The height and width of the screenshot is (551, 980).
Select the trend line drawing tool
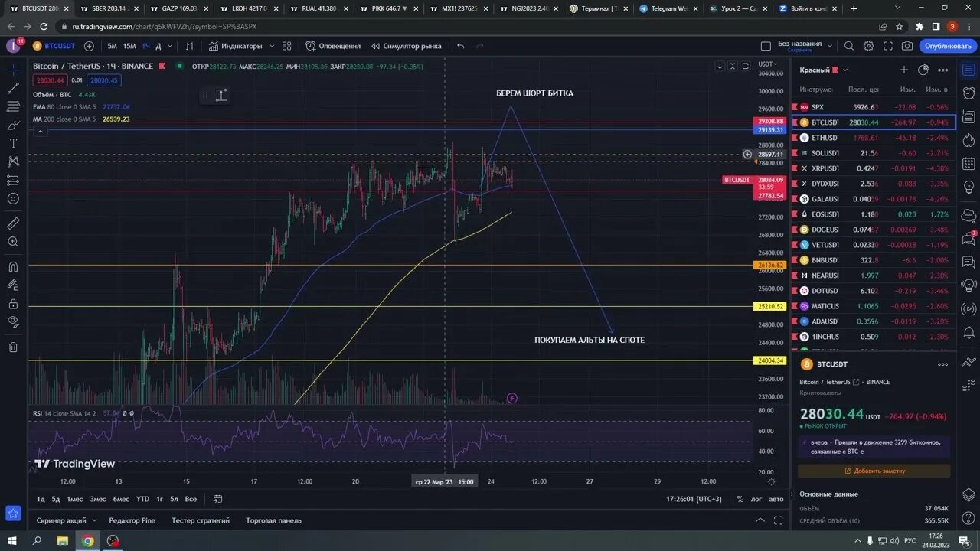point(13,88)
